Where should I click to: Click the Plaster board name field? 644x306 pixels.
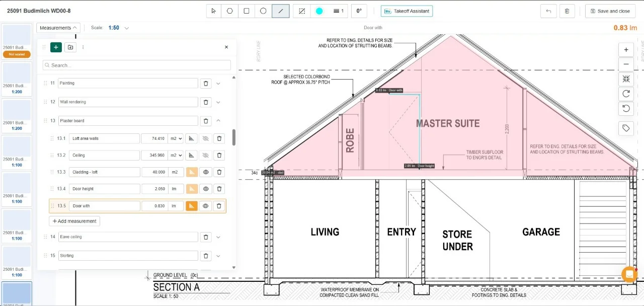click(128, 121)
